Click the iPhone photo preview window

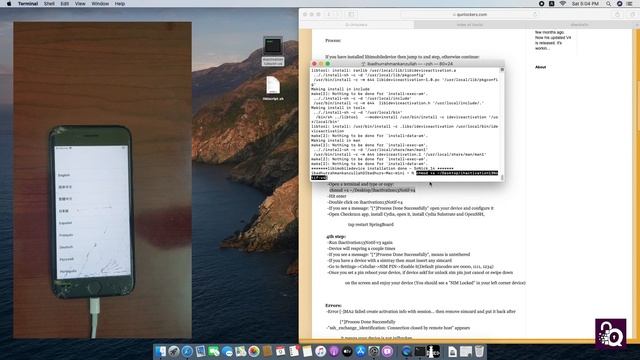[102, 180]
